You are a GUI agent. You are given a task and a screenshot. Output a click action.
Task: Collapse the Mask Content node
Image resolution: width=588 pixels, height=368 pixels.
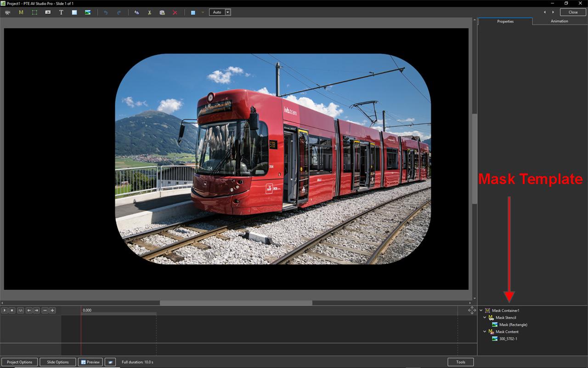[485, 332]
